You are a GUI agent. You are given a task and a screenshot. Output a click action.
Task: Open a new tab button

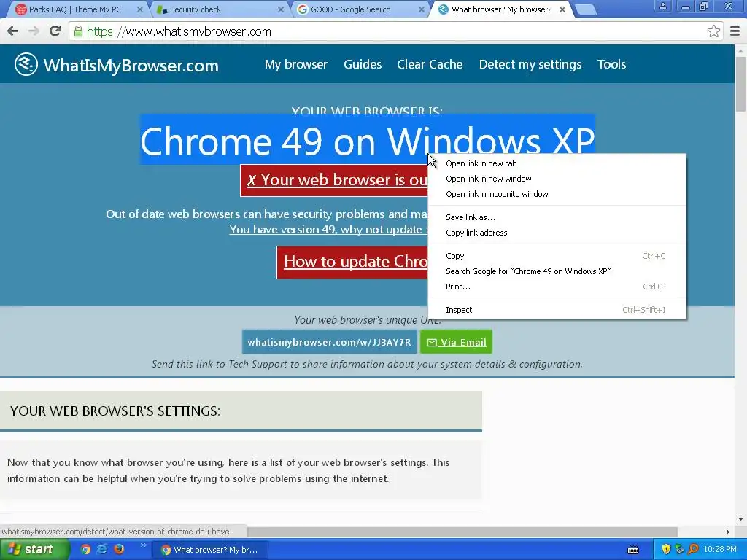point(585,9)
